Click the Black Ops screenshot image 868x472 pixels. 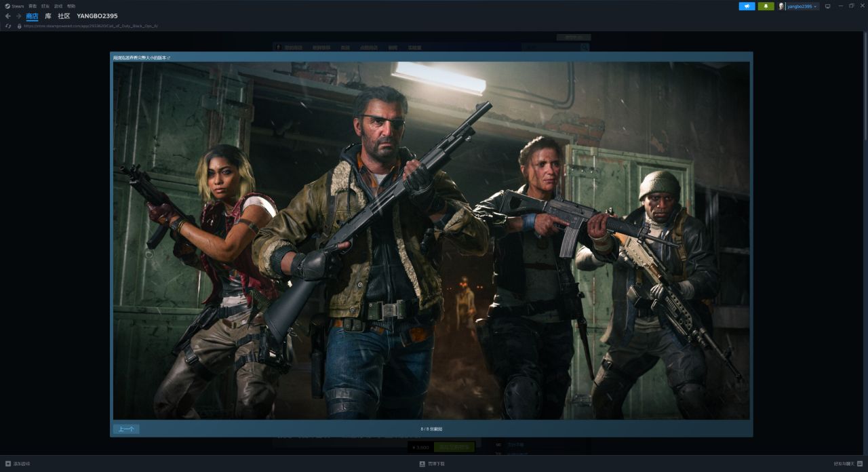pos(431,241)
